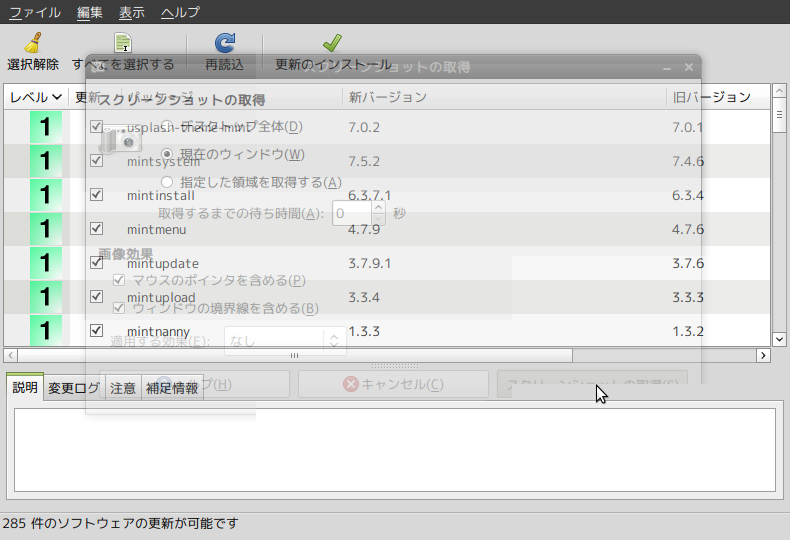Image resolution: width=790 pixels, height=540 pixels.
Task: Click the green checkmark 更新のインストール icon
Action: (x=333, y=43)
